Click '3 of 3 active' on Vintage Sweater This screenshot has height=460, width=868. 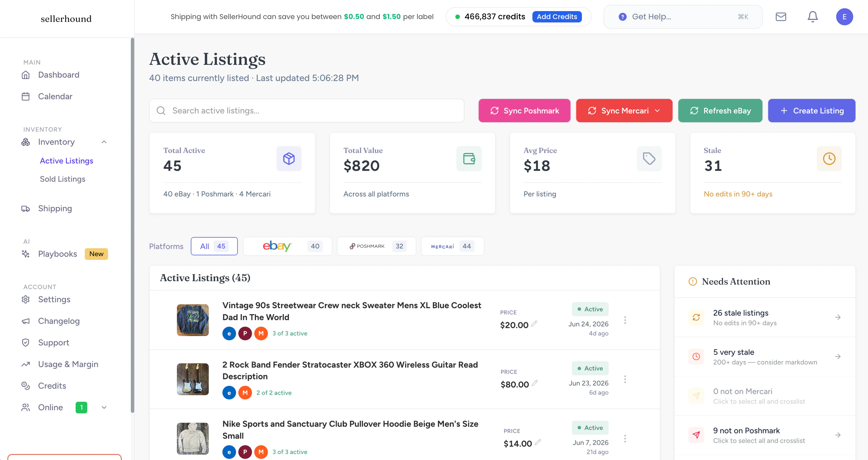(290, 333)
